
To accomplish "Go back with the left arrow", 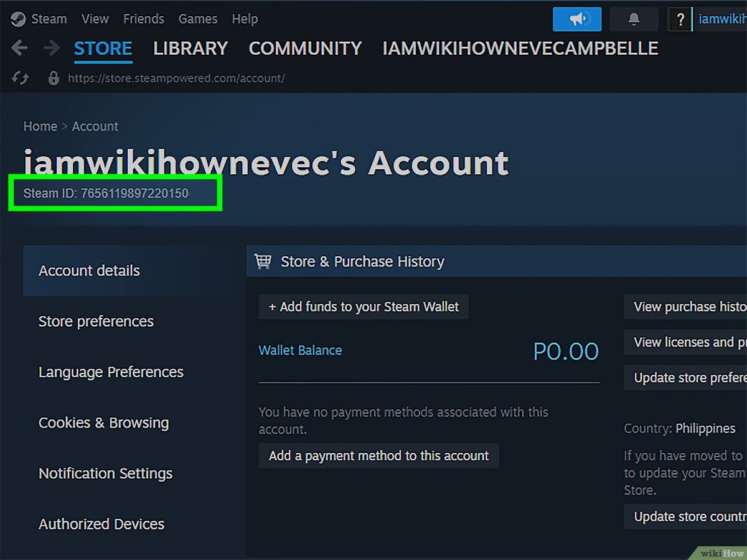I will 19,48.
